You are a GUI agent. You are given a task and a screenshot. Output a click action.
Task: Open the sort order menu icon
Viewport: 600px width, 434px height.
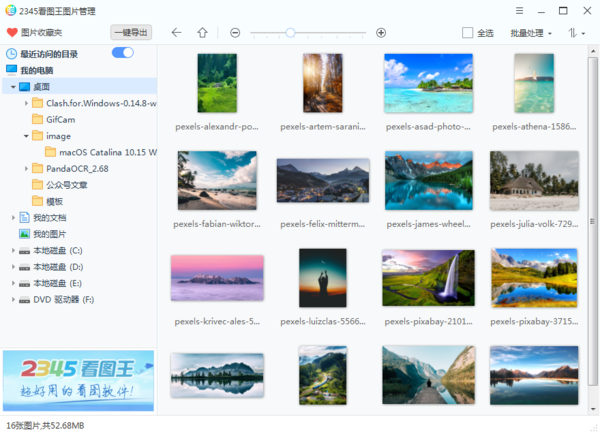pos(577,33)
